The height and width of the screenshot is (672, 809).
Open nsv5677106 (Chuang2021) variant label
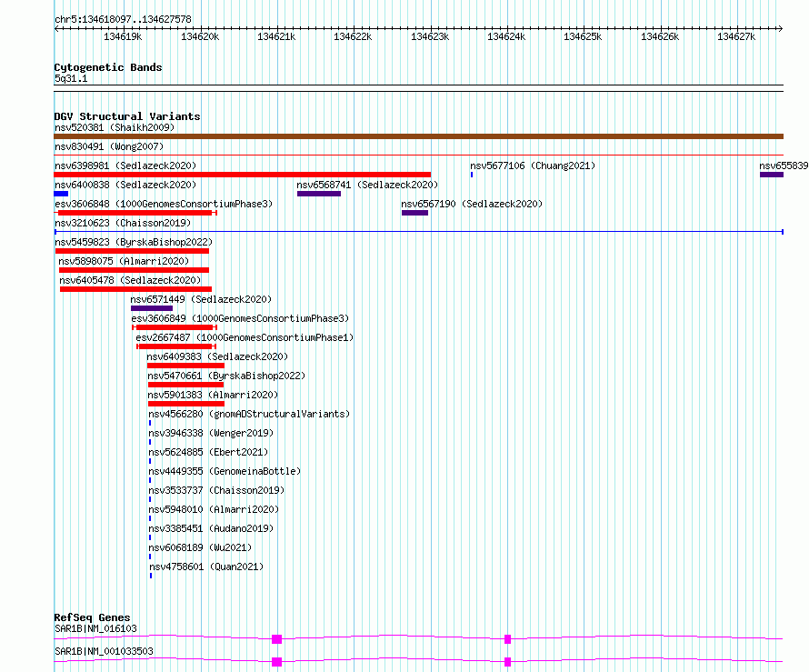pos(533,165)
